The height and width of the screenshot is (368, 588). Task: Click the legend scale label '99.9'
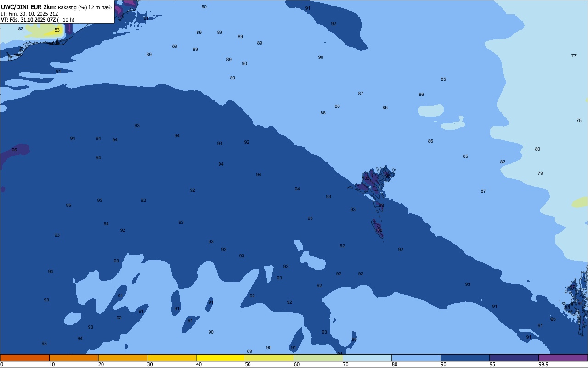[x=543, y=364]
